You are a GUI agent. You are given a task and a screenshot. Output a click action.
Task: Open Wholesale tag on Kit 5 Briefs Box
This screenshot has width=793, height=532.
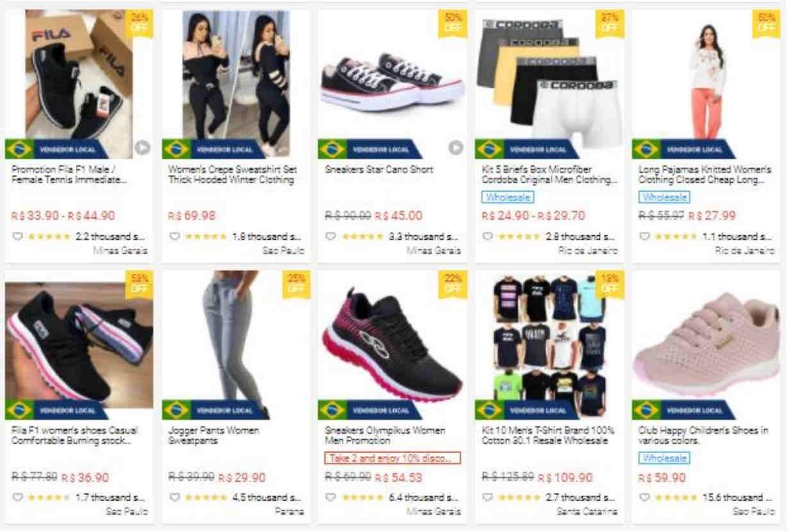click(508, 197)
